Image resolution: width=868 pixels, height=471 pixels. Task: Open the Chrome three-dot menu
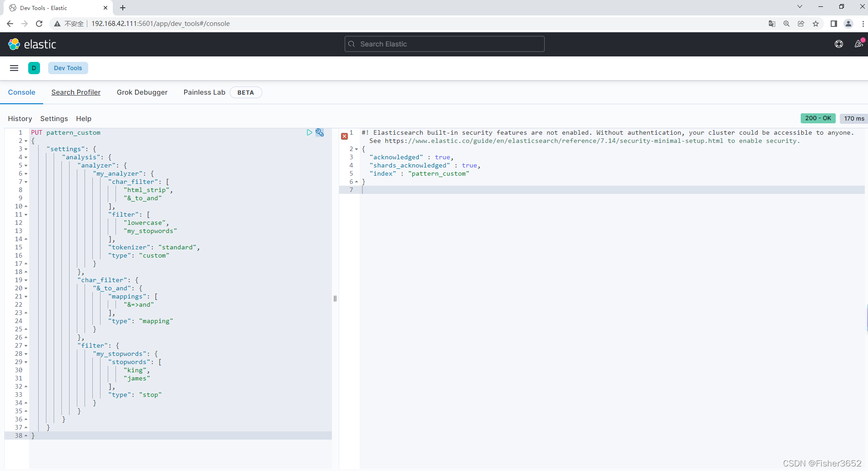(863, 24)
